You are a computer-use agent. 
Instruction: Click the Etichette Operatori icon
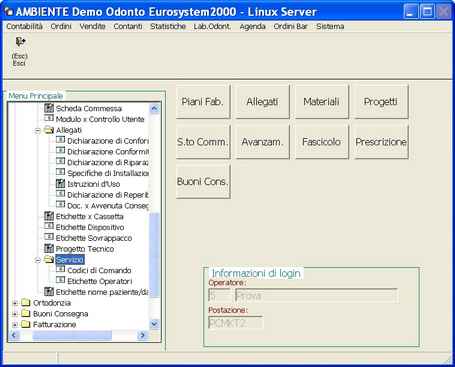60,280
